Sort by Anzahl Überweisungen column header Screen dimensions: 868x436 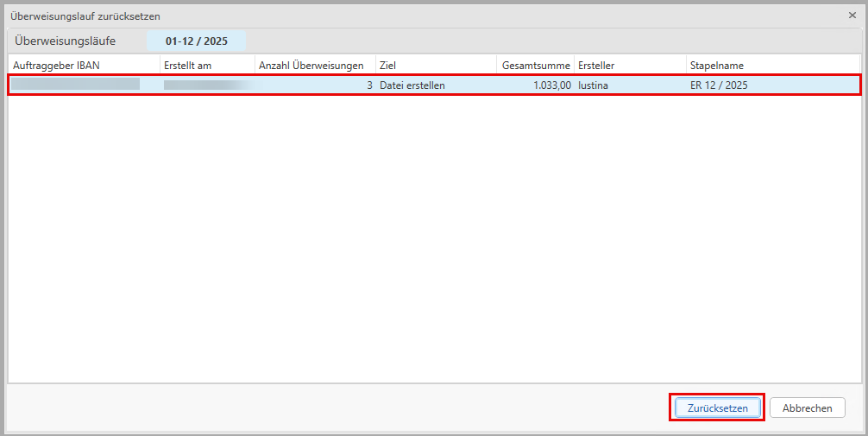[x=315, y=65]
